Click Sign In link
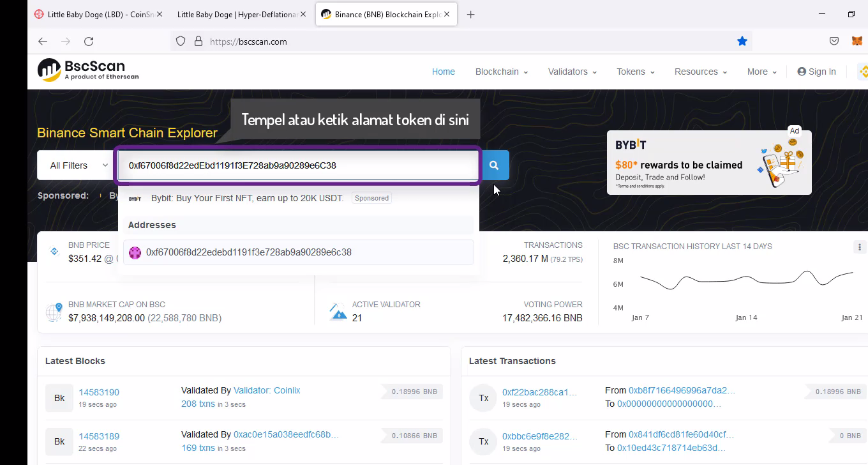This screenshot has height=465, width=868. click(x=816, y=72)
